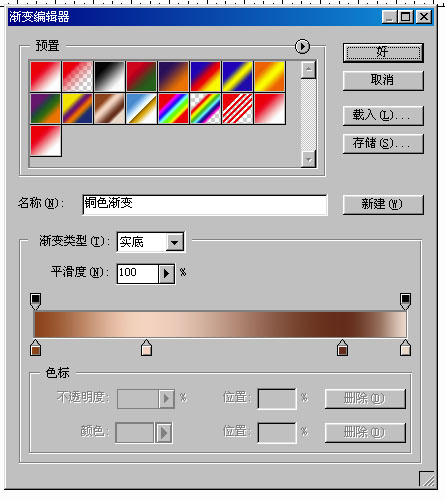Open the 载入 load dialog
The height and width of the screenshot is (501, 445).
click(383, 116)
